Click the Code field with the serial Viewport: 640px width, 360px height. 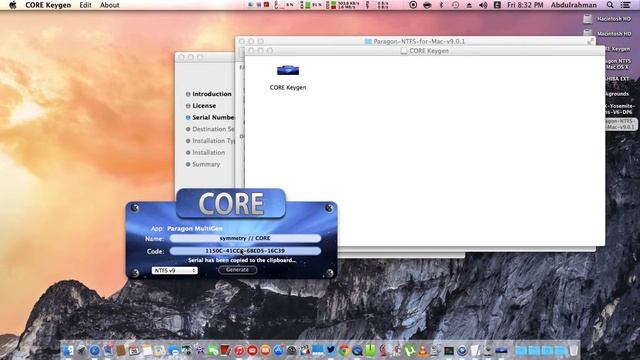coord(245,251)
